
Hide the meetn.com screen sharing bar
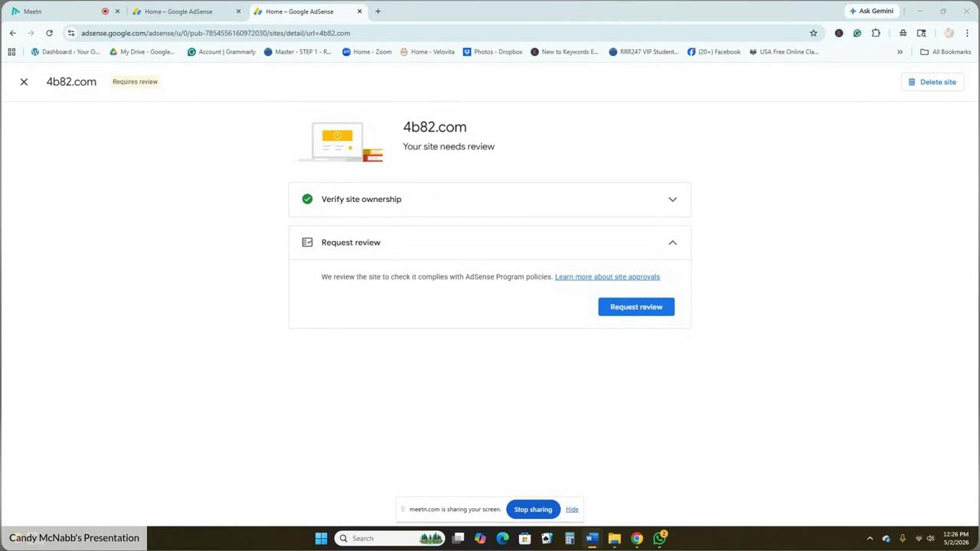tap(572, 510)
